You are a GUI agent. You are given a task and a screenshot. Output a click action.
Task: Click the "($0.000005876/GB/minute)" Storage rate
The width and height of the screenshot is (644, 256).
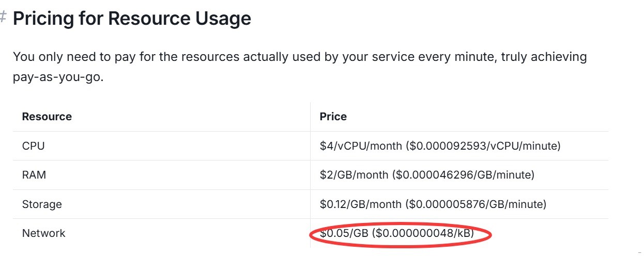476,204
